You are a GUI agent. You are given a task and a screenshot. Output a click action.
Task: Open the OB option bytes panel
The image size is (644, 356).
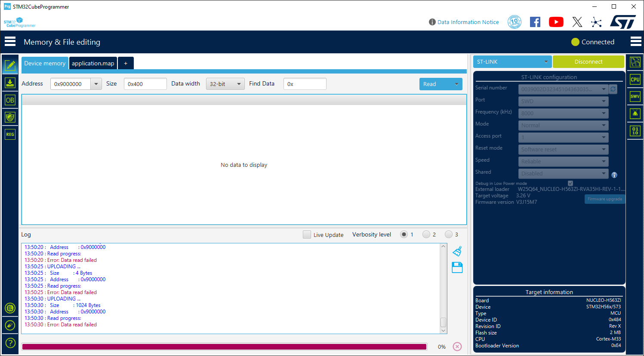(9, 100)
